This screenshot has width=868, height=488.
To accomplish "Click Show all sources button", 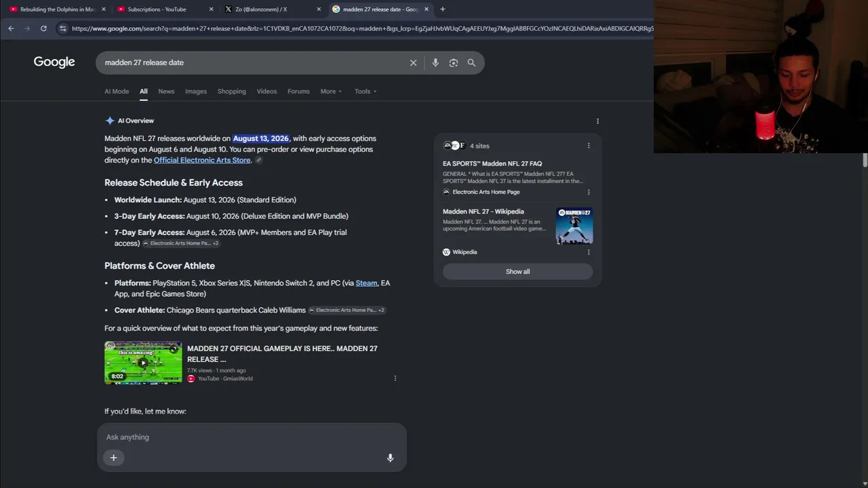I will pyautogui.click(x=517, y=272).
